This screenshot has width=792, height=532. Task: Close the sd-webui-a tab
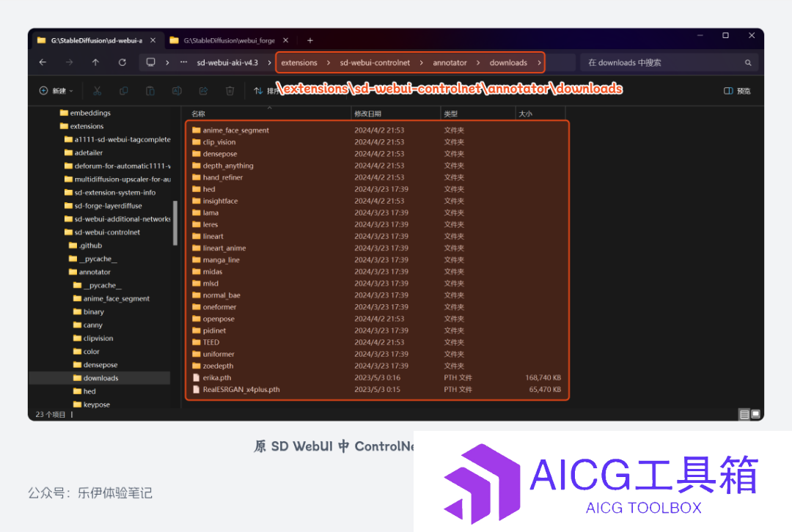click(x=153, y=40)
